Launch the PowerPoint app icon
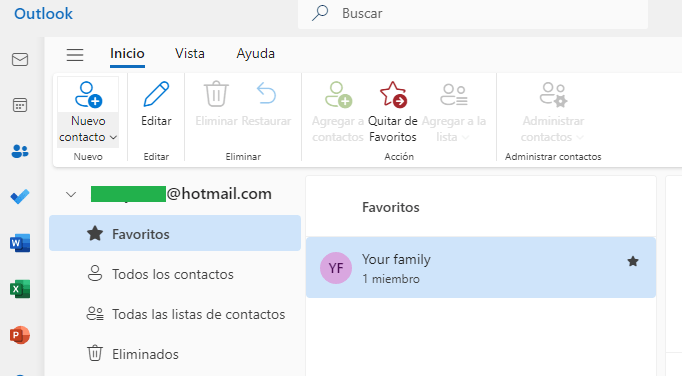 point(20,335)
